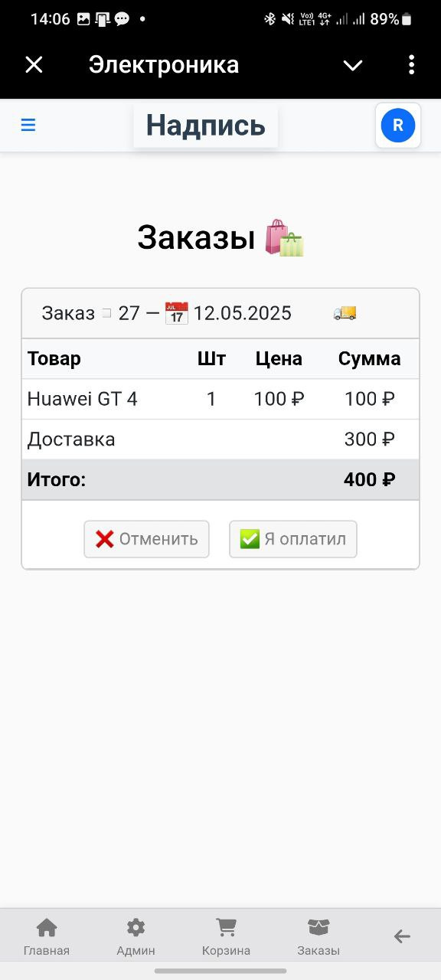Select the Доставка row in the order
Screen dimensions: 441x980
pos(220,439)
